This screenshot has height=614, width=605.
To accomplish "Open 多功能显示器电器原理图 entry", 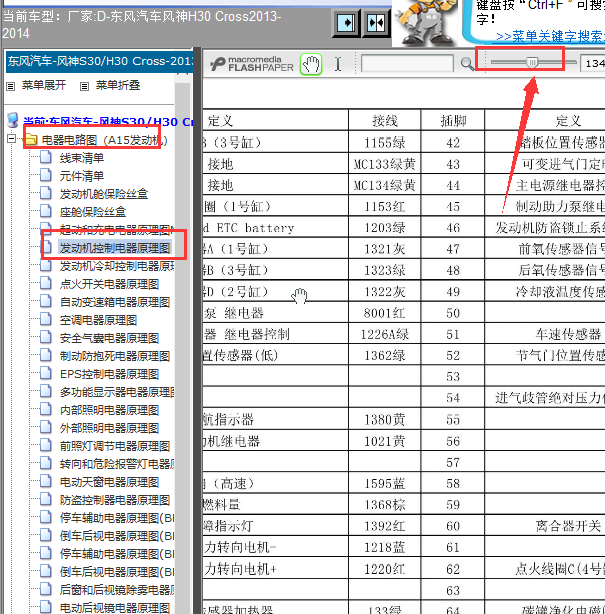I will (x=117, y=392).
